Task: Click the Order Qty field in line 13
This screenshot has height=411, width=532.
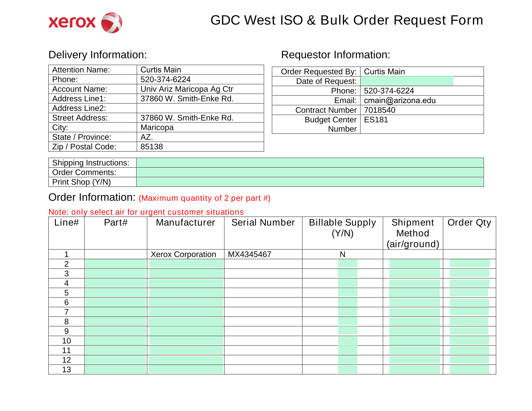Action: tap(469, 369)
